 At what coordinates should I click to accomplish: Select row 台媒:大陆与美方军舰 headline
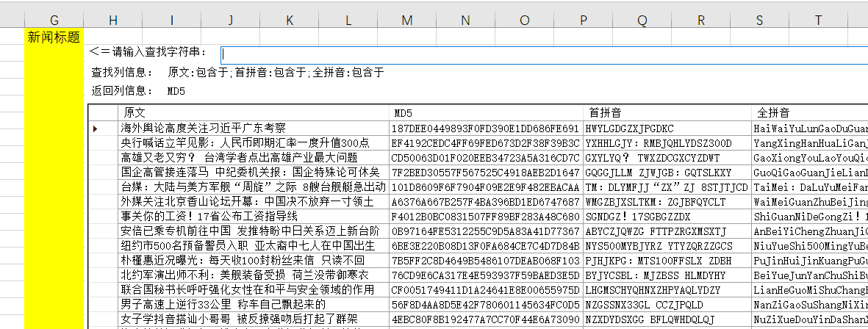254,187
